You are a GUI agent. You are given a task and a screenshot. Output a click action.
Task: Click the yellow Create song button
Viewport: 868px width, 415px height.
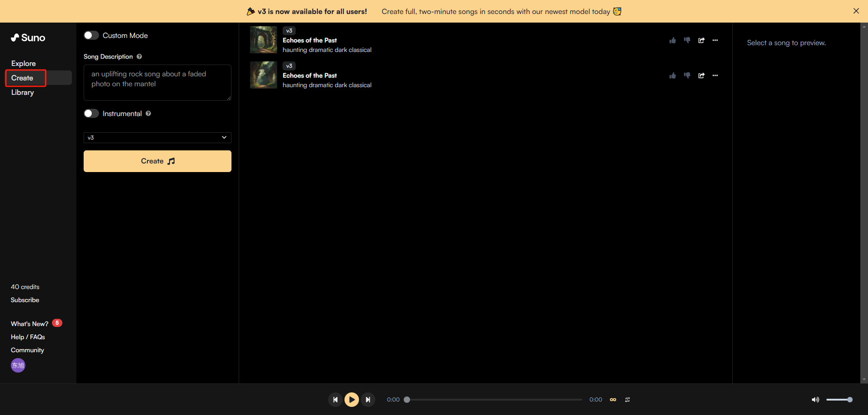[157, 161]
